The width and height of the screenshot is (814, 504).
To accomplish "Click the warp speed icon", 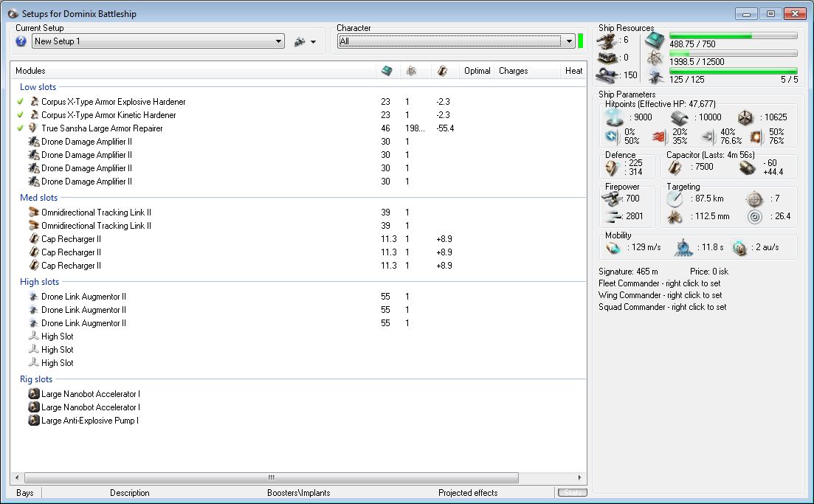I will (x=739, y=248).
